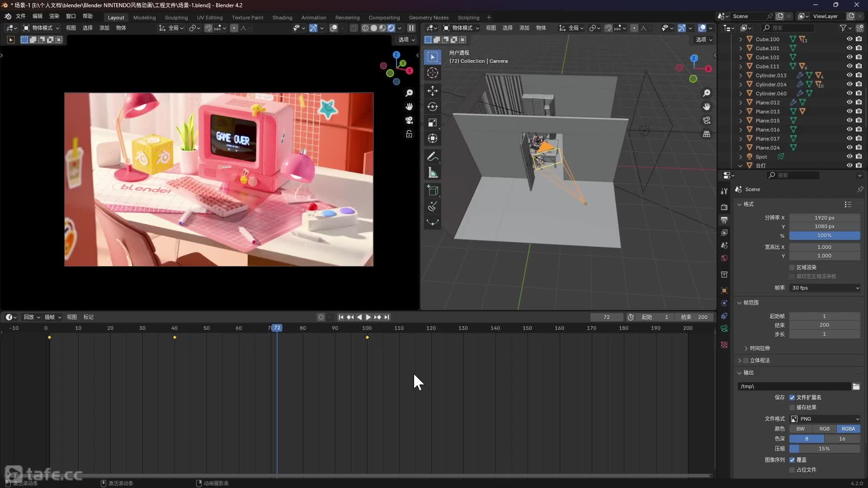Screen dimensions: 868x488
Task: Play the animation forward
Action: click(368, 317)
